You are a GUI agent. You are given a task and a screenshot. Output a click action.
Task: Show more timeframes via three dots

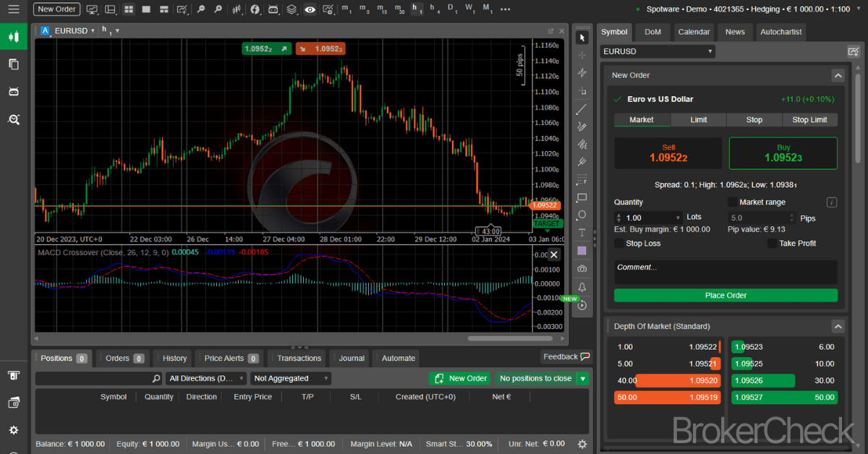[505, 9]
